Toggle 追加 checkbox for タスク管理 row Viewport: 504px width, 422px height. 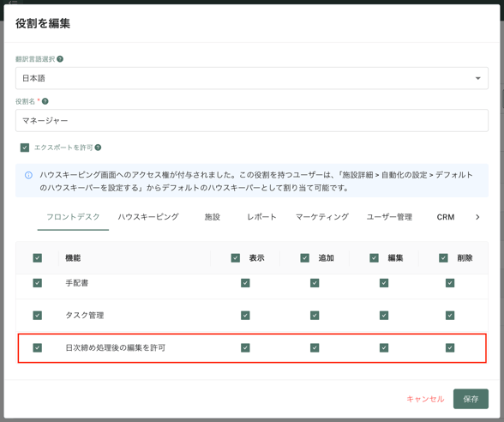315,316
